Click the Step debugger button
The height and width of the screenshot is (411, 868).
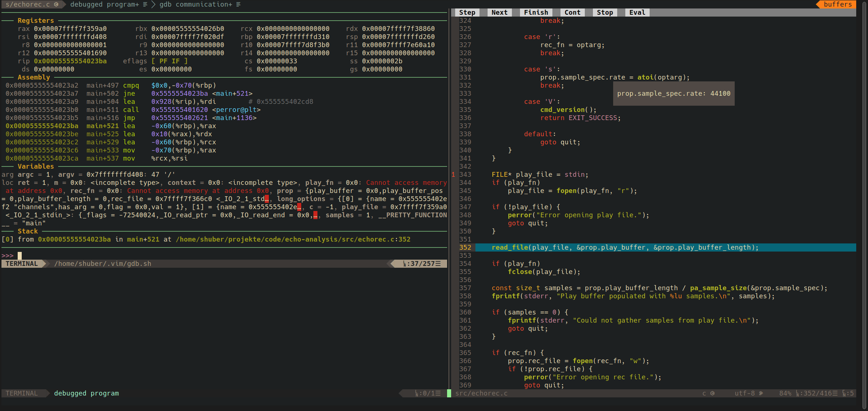[x=467, y=13]
